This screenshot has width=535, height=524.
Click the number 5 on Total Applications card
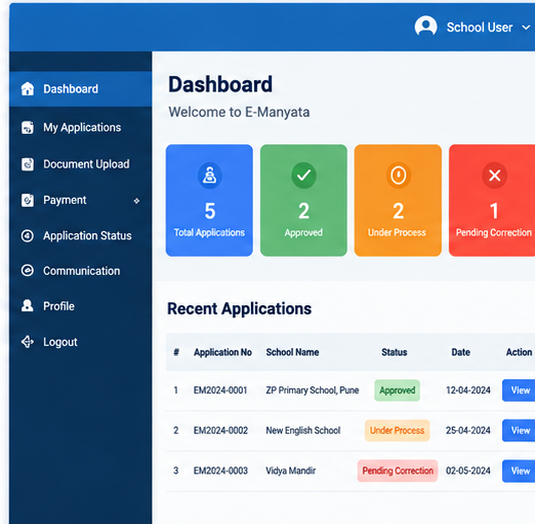(x=210, y=211)
